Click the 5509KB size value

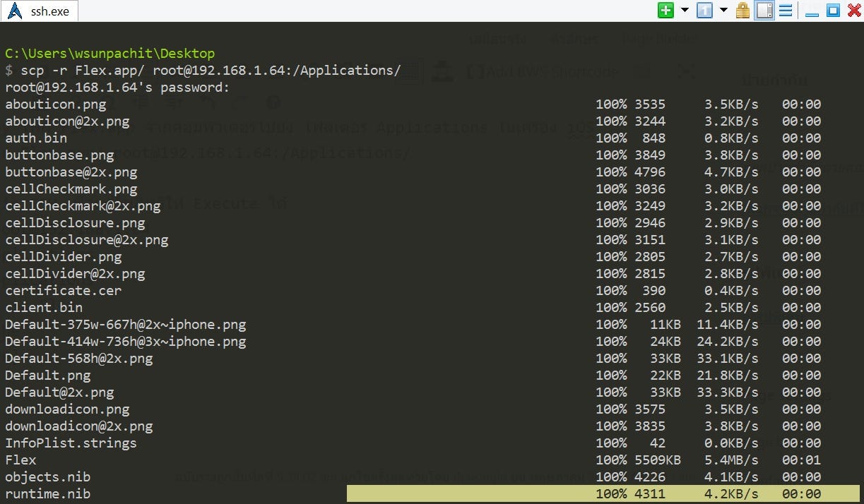click(658, 460)
